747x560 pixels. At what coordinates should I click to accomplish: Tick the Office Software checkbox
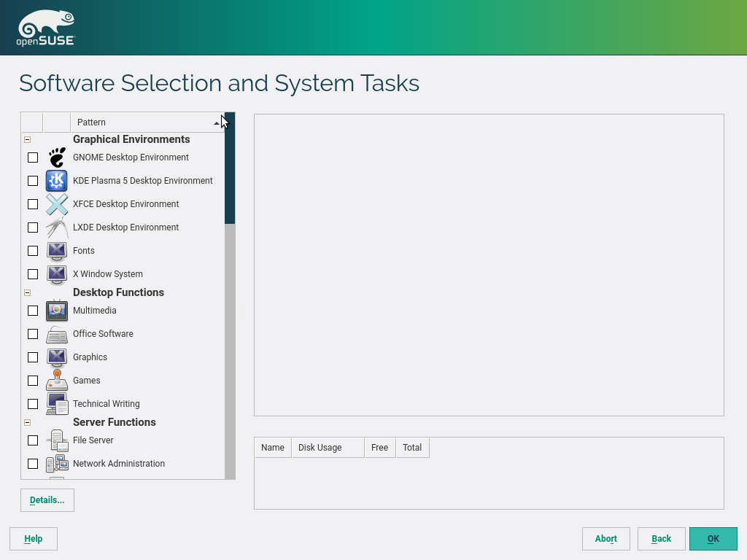33,334
